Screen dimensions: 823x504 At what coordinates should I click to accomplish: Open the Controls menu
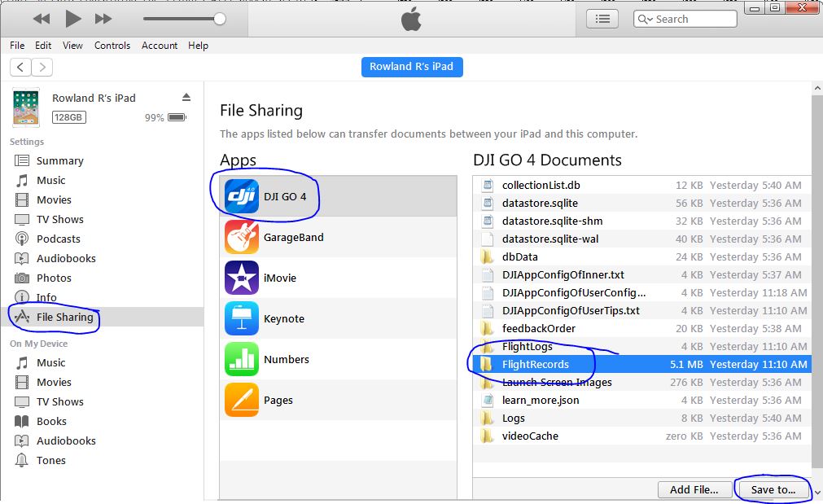click(112, 46)
